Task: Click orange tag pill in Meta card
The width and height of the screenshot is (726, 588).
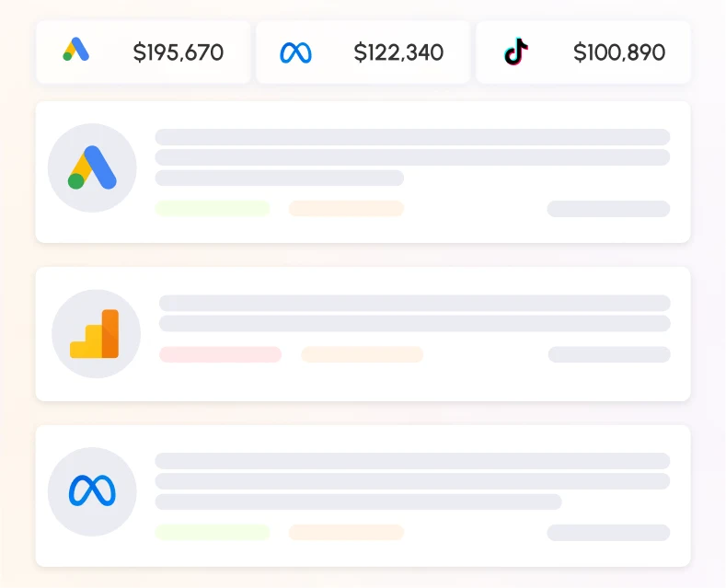Action: point(346,533)
